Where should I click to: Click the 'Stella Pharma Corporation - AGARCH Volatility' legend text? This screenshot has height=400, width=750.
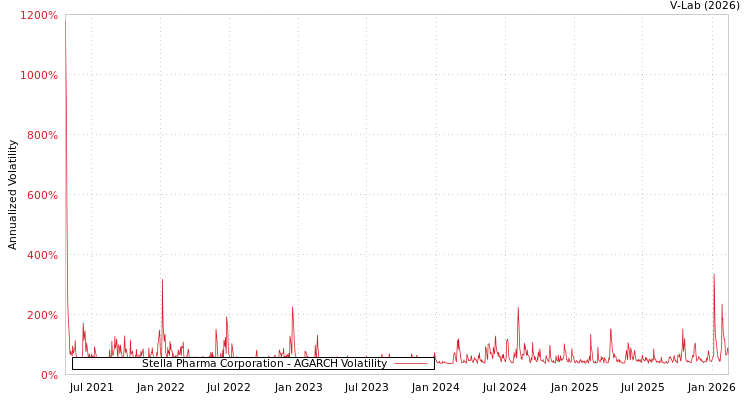pos(265,364)
